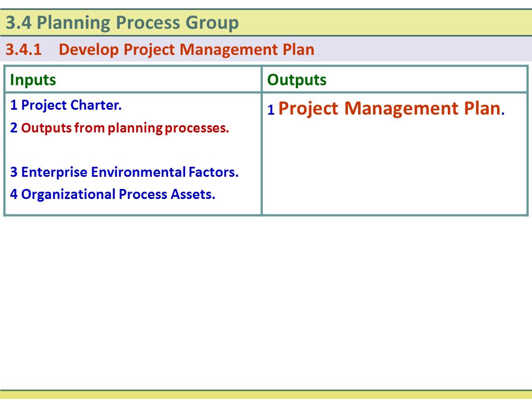Click 'Outputs from planning processes.' text
Screen dimensions: 532x399
click(125, 128)
